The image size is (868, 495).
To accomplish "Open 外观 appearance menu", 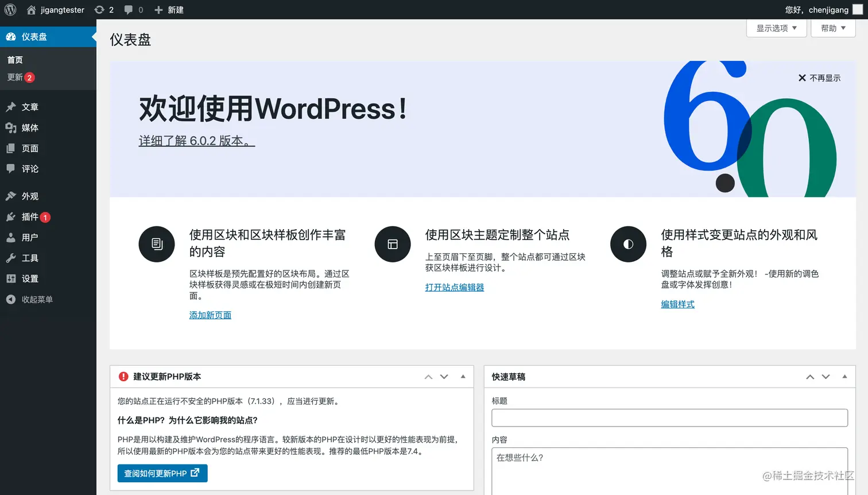I will tap(48, 196).
